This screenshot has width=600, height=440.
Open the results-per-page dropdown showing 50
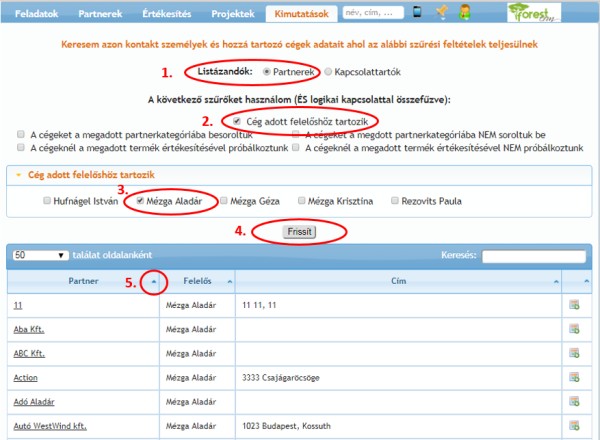pyautogui.click(x=40, y=256)
